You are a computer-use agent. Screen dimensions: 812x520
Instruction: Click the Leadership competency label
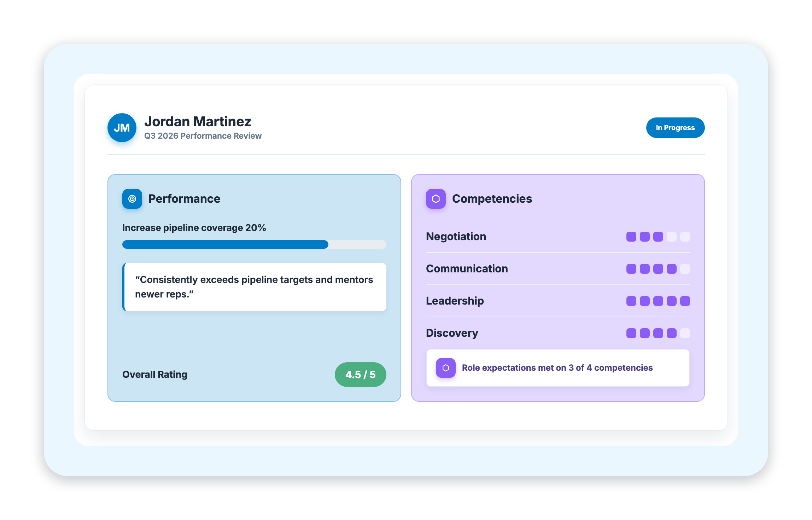coord(455,301)
